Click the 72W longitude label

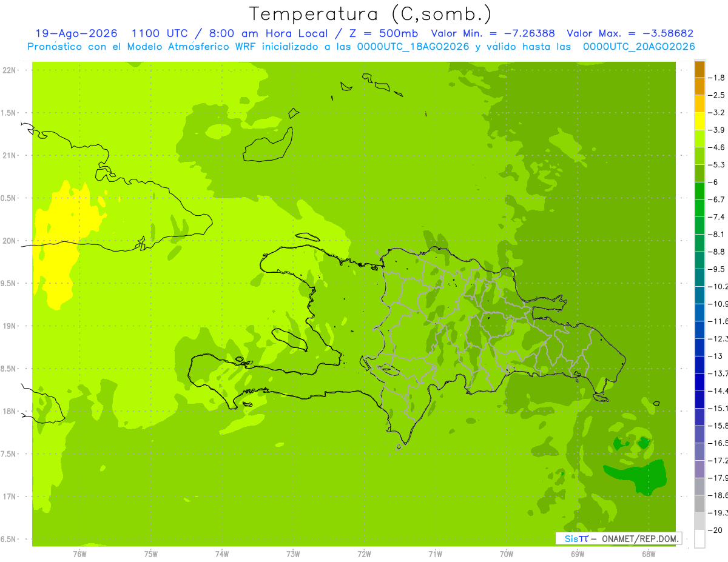364,554
